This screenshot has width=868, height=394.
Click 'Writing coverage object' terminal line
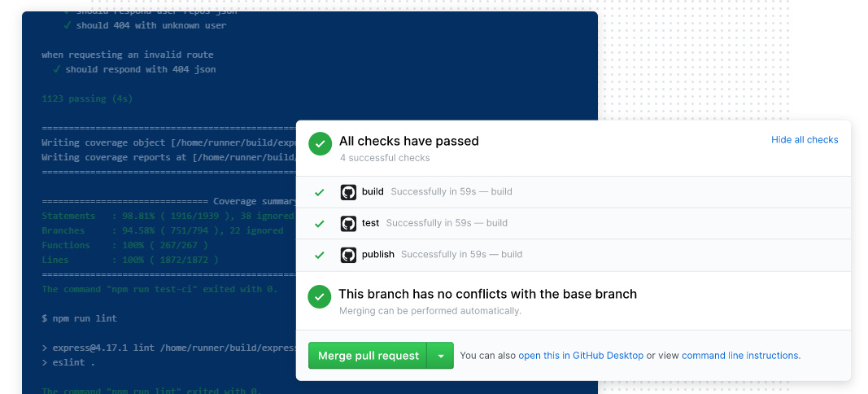tap(169, 143)
